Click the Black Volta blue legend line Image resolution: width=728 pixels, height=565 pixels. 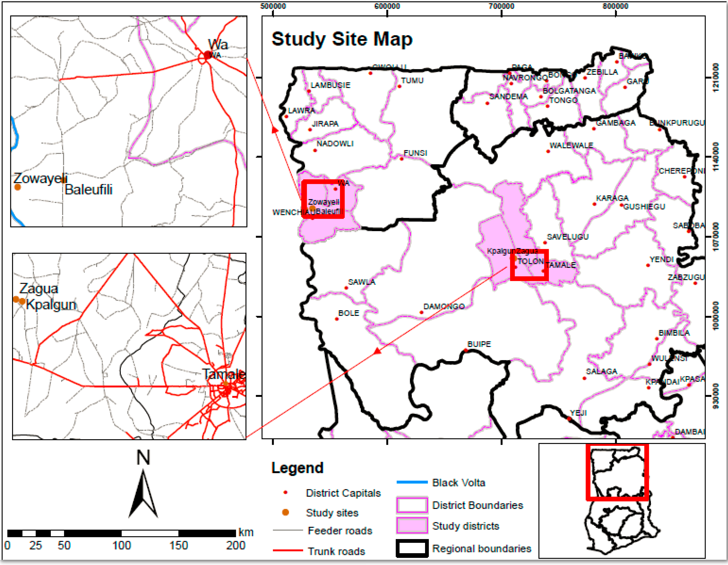tap(412, 482)
